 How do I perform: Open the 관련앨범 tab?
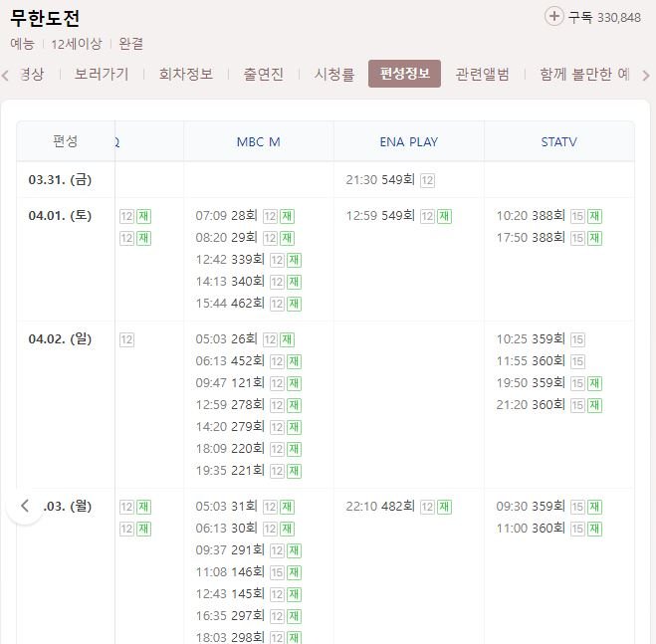pyautogui.click(x=482, y=74)
